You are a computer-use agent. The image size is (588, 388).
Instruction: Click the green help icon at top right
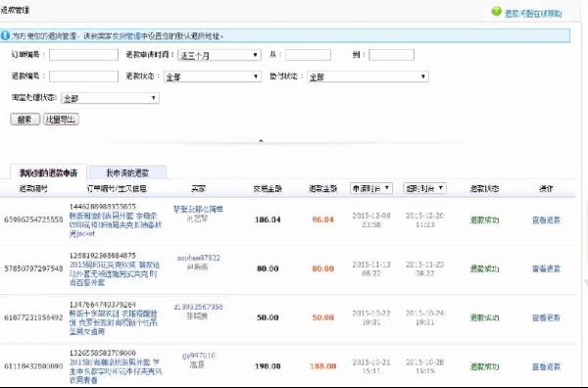496,12
